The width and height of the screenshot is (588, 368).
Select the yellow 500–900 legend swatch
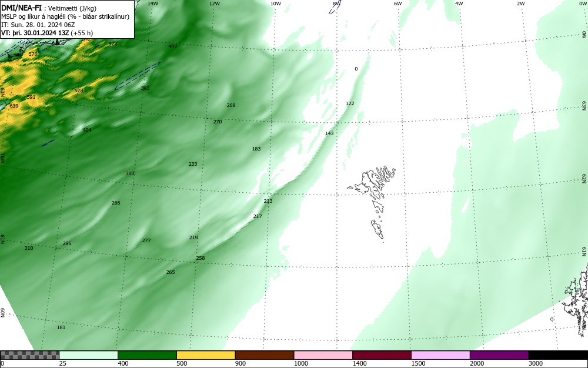coord(206,355)
